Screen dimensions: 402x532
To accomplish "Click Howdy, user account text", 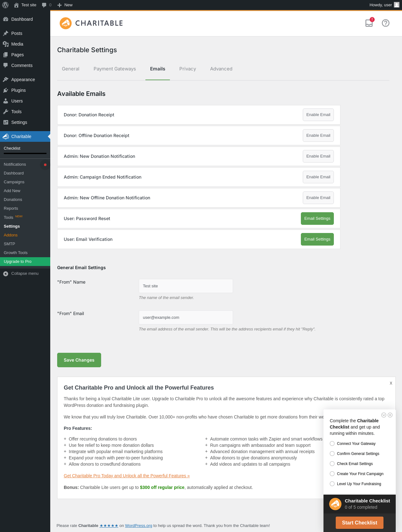I will point(381,5).
